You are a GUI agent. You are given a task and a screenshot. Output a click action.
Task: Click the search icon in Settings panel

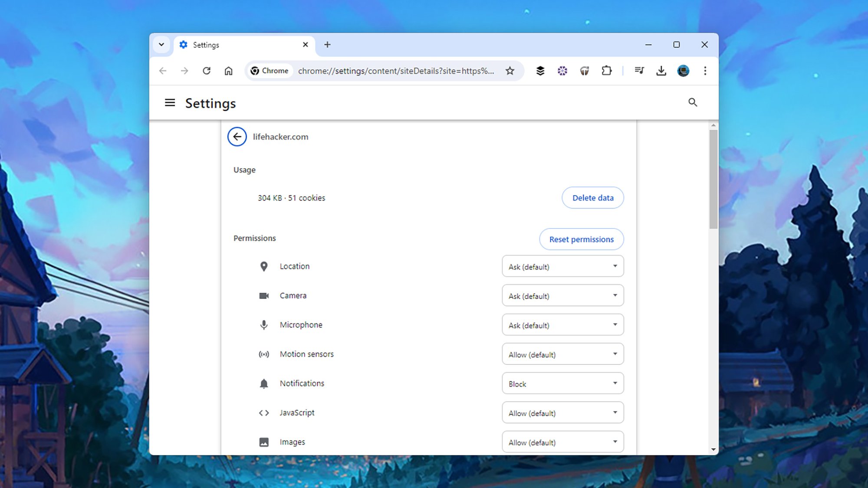(x=693, y=102)
